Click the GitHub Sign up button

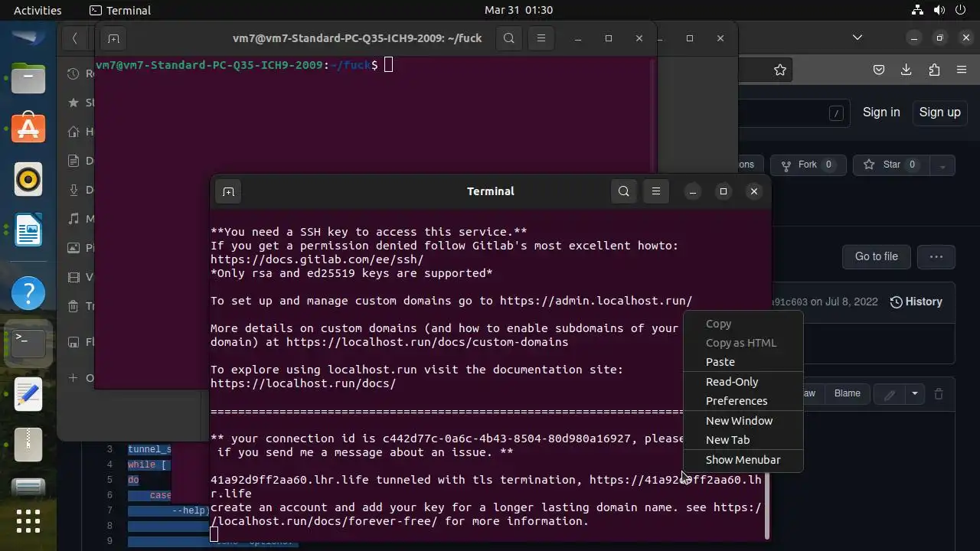939,112
